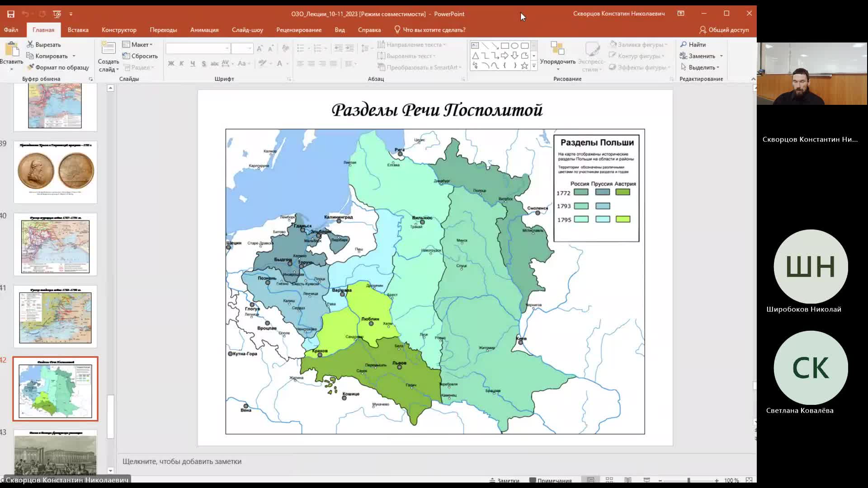
Task: Select the straight line shape
Action: point(485,46)
